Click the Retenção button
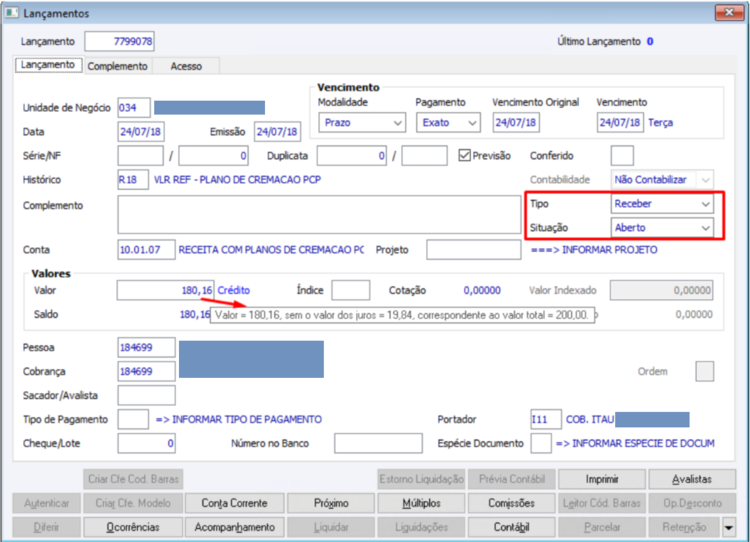The width and height of the screenshot is (750, 542). [684, 527]
